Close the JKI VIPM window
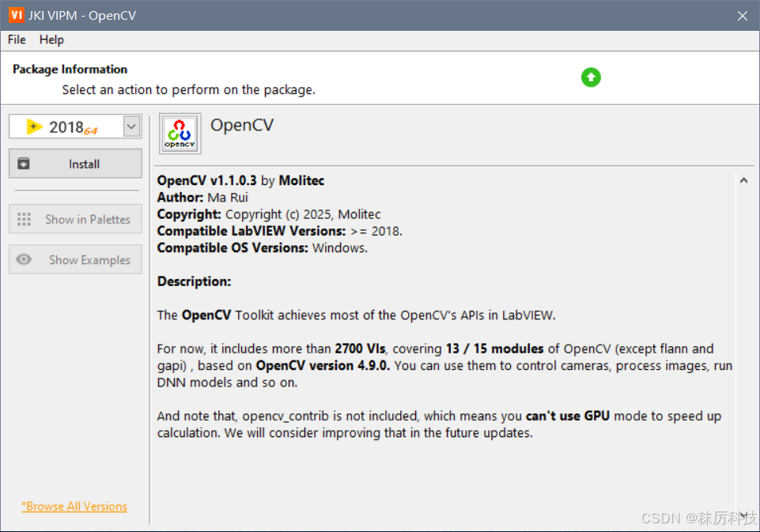 coord(742,16)
